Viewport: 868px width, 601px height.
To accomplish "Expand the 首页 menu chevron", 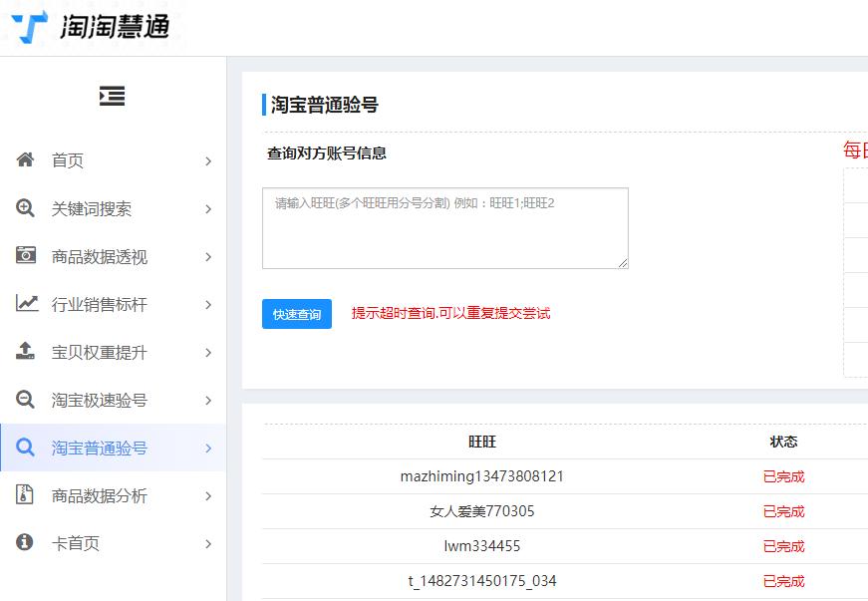I will (x=208, y=160).
